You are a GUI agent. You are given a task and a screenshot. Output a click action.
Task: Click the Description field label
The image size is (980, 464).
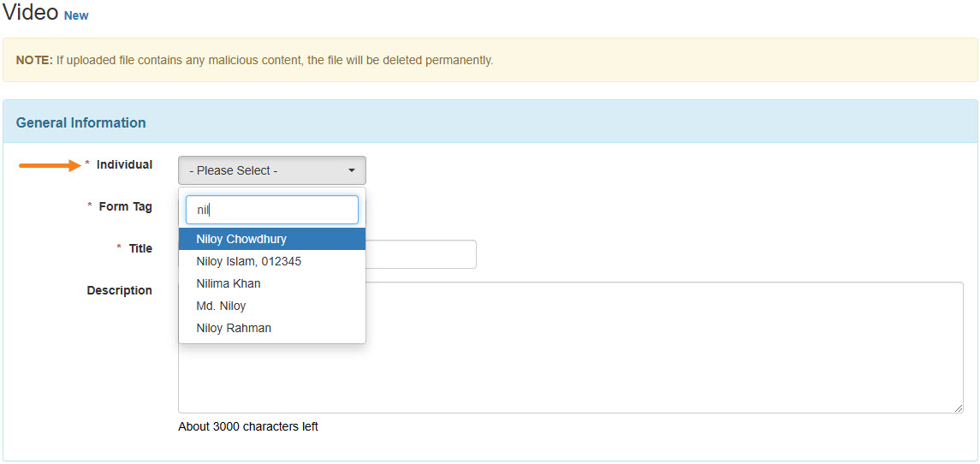pos(119,290)
